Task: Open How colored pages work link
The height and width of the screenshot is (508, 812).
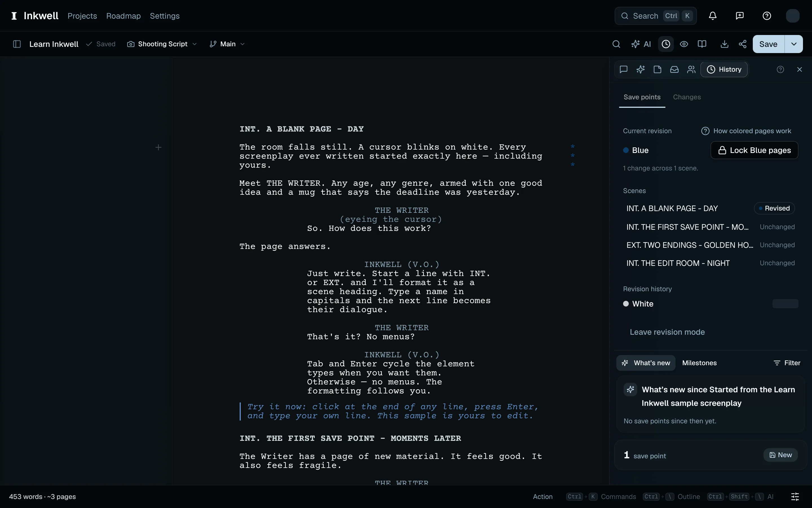Action: [x=746, y=131]
